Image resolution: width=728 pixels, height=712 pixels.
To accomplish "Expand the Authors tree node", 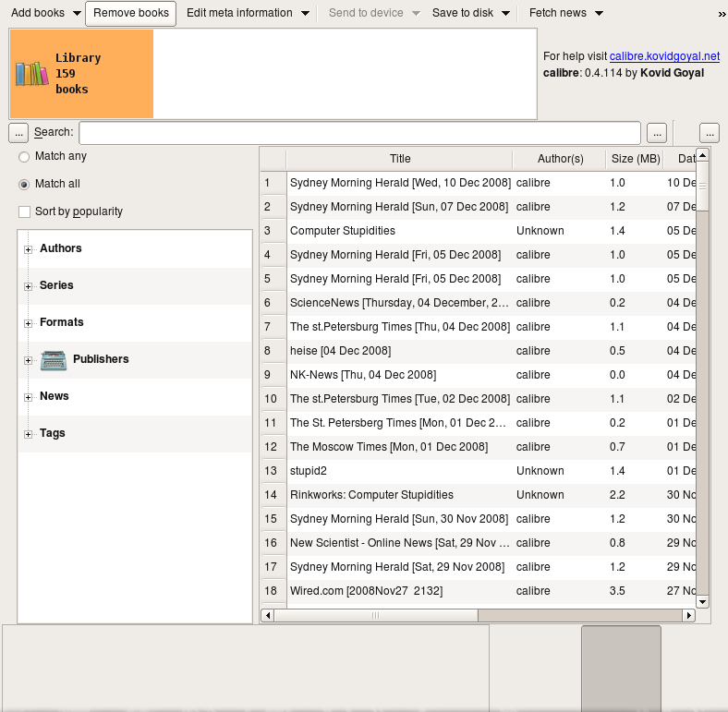I will pos(29,249).
